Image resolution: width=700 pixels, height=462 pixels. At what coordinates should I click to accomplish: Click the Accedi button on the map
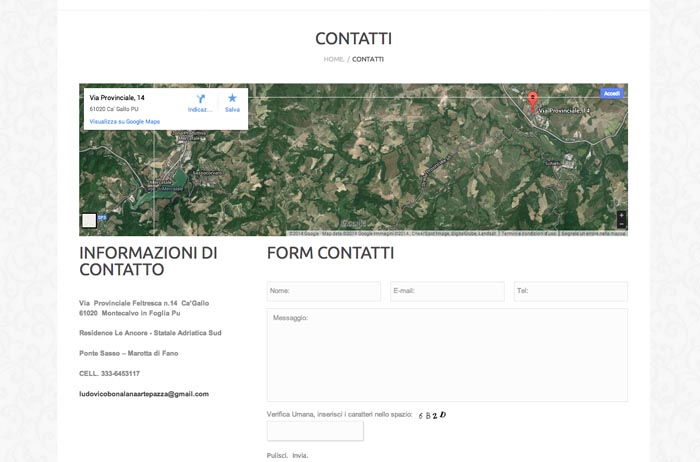[x=612, y=93]
